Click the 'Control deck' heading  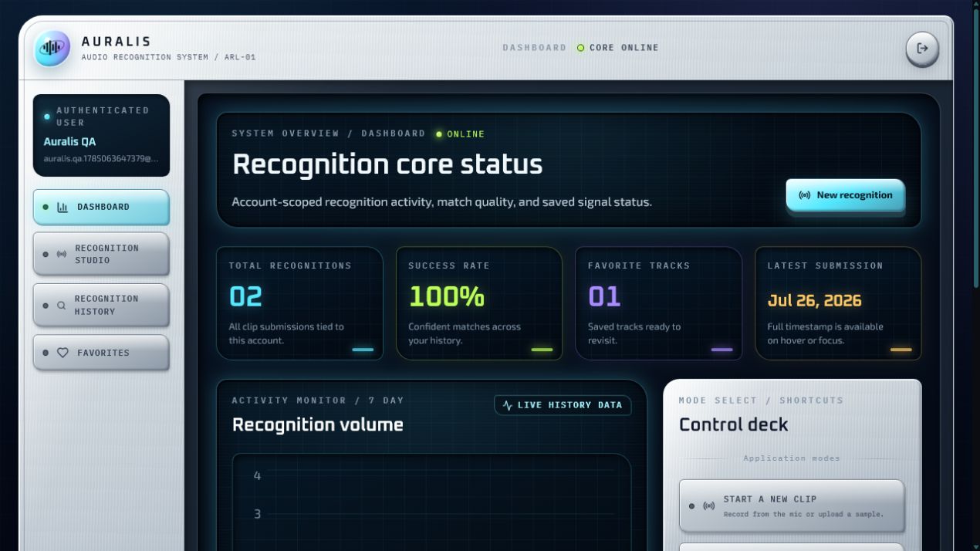pyautogui.click(x=734, y=425)
